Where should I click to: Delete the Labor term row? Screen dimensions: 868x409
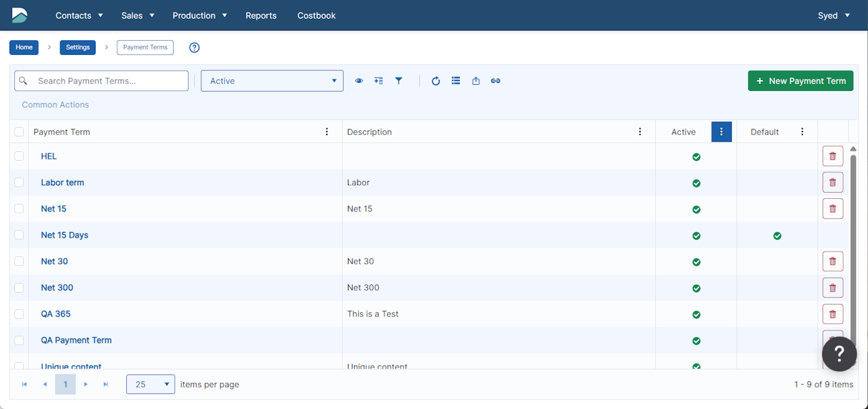[x=832, y=182]
